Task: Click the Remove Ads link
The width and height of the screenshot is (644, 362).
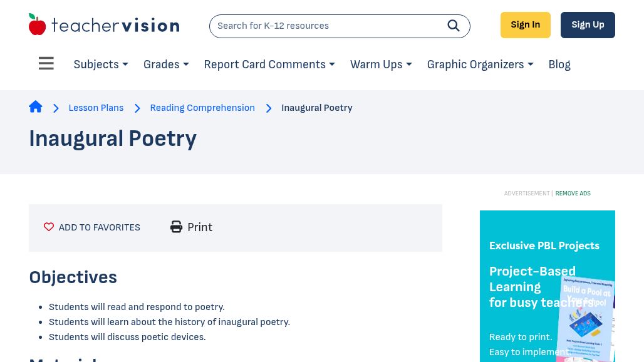Action: pyautogui.click(x=573, y=194)
